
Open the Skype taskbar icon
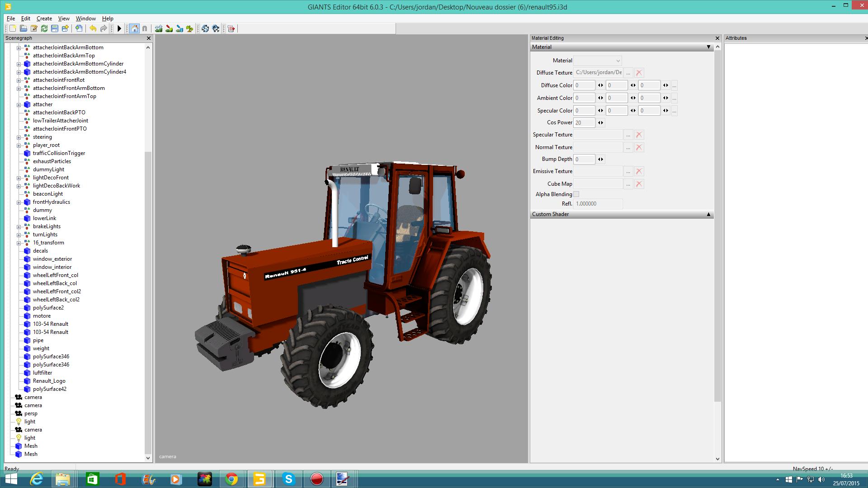pos(288,479)
